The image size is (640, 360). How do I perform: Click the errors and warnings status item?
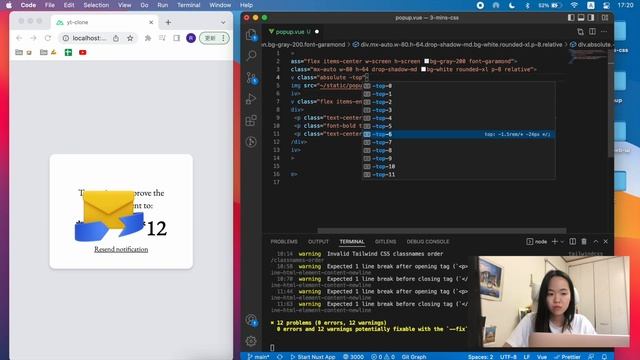pos(383,357)
